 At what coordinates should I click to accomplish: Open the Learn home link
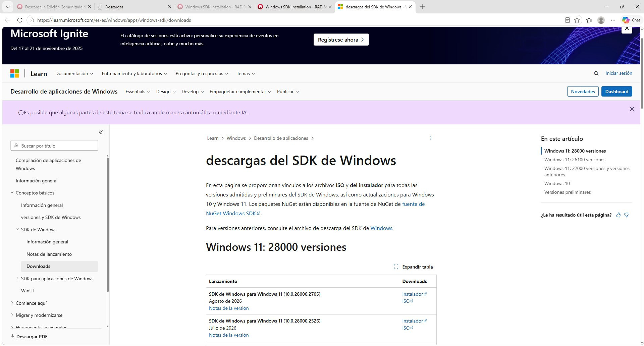pyautogui.click(x=39, y=74)
